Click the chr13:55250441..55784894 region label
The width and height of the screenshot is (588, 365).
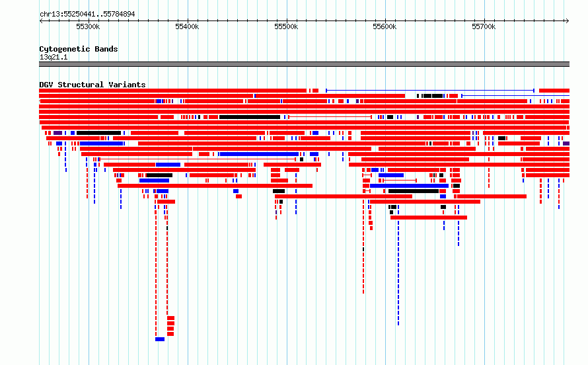pyautogui.click(x=87, y=15)
